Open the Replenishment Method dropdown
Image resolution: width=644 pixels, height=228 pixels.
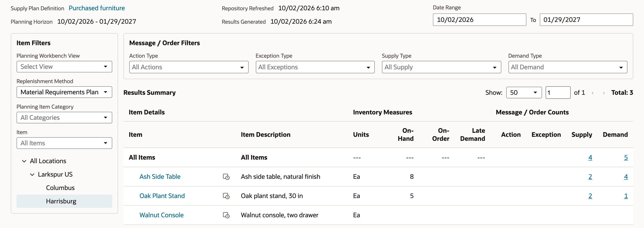point(64,92)
